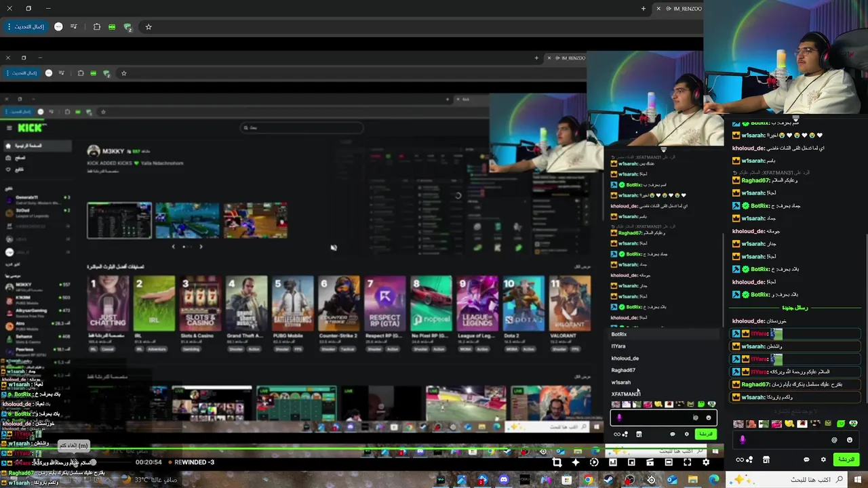Bookmark page with star in outermost browser toolbar
This screenshot has height=488, width=868.
(149, 27)
